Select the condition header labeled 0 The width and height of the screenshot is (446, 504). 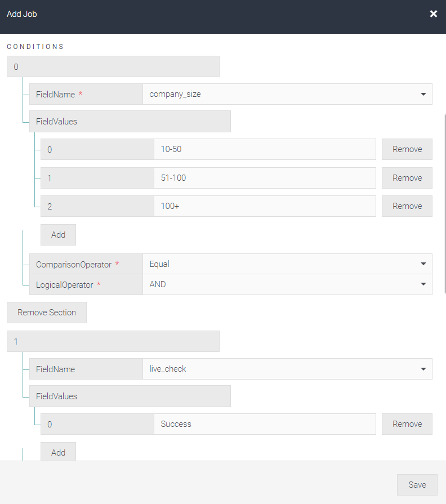[113, 66]
